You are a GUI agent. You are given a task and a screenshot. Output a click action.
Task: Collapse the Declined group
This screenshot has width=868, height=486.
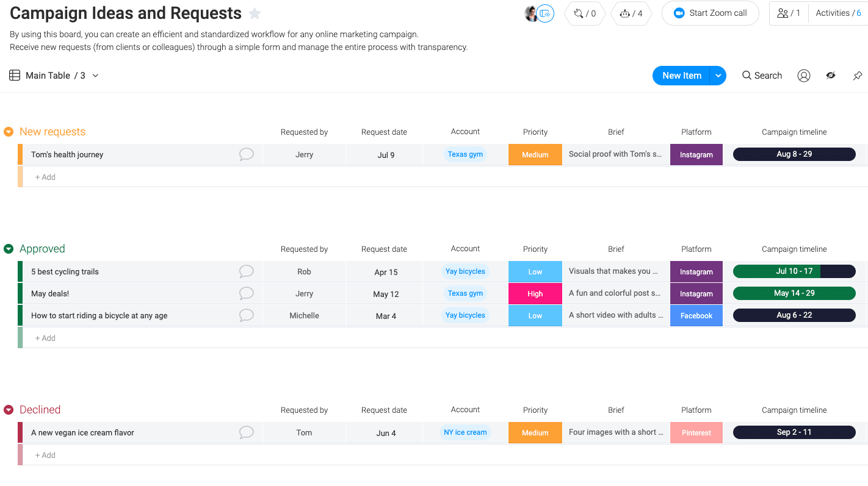[x=9, y=410]
